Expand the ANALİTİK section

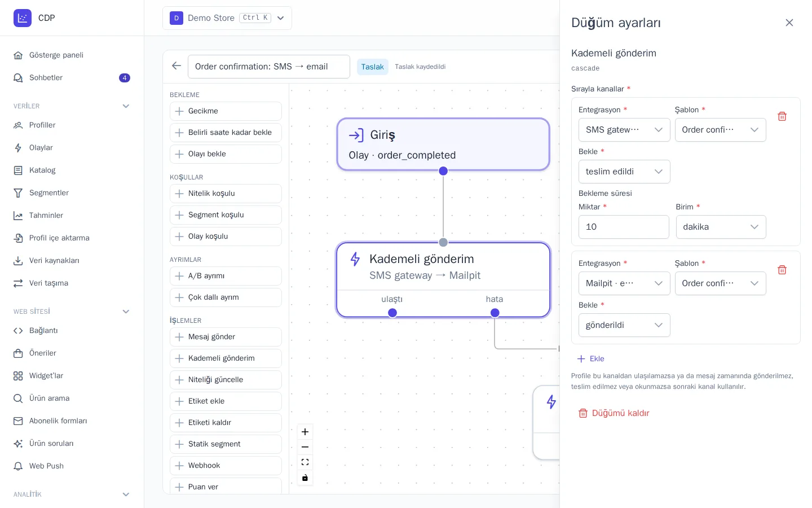[126, 494]
